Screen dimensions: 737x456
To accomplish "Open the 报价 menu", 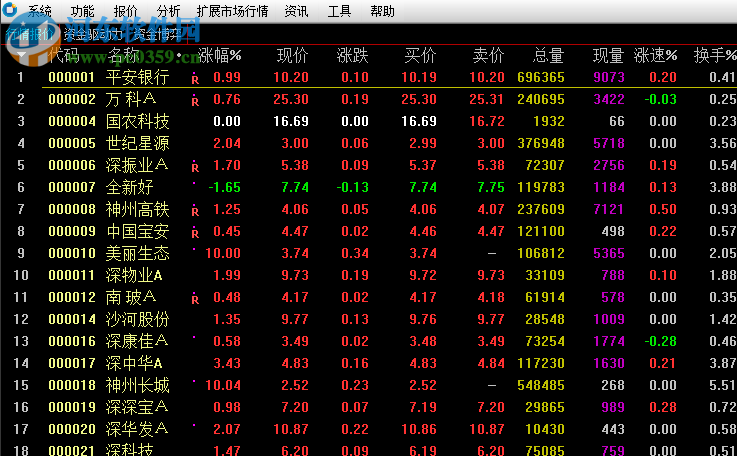I will 125,11.
